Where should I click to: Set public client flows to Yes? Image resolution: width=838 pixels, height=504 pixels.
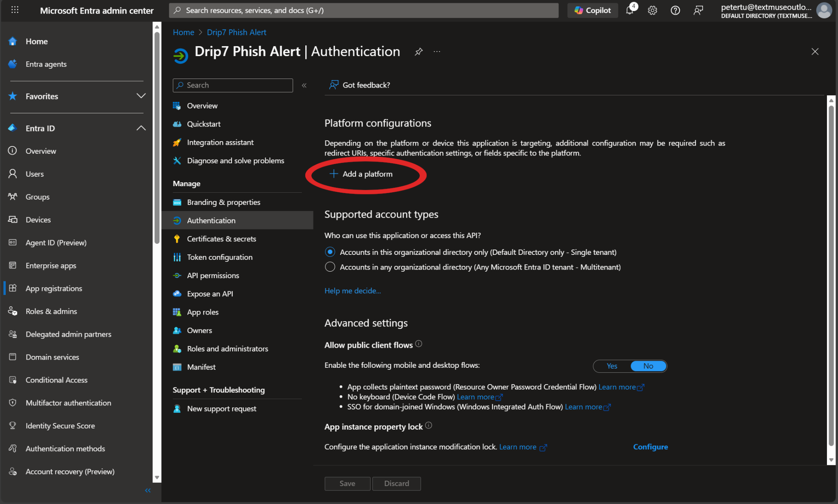(x=612, y=366)
